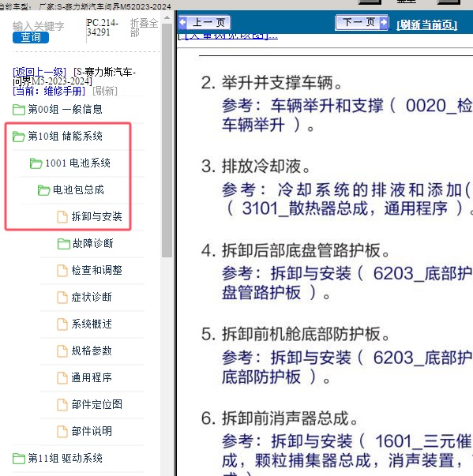Click the document icon beside 通用程序
The width and height of the screenshot is (473, 476).
click(62, 377)
